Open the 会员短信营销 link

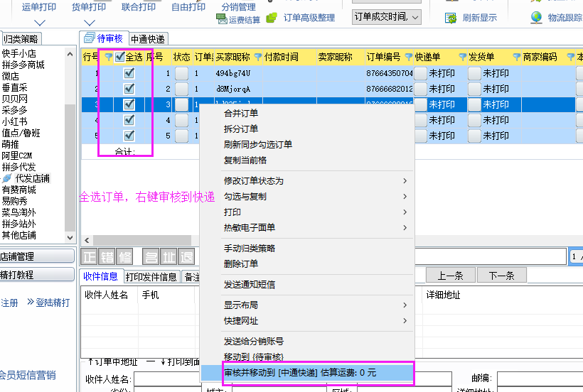28,375
